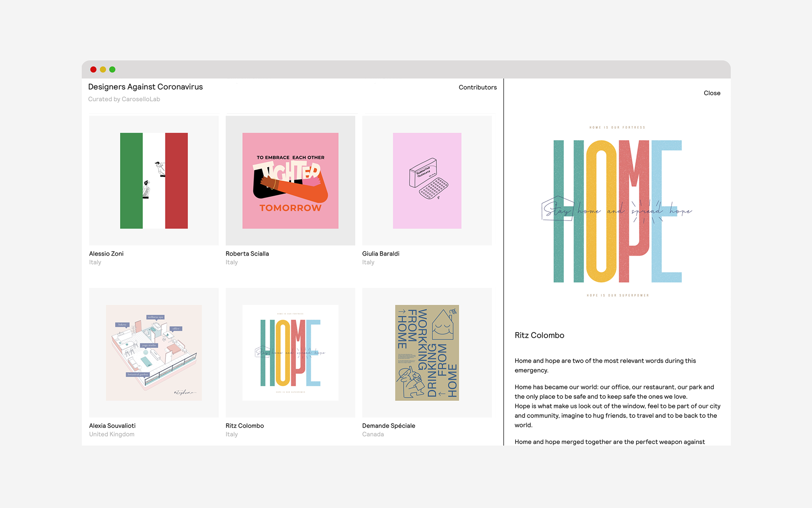Open Alexia Souvalioti's isometric home artwork

pyautogui.click(x=154, y=353)
